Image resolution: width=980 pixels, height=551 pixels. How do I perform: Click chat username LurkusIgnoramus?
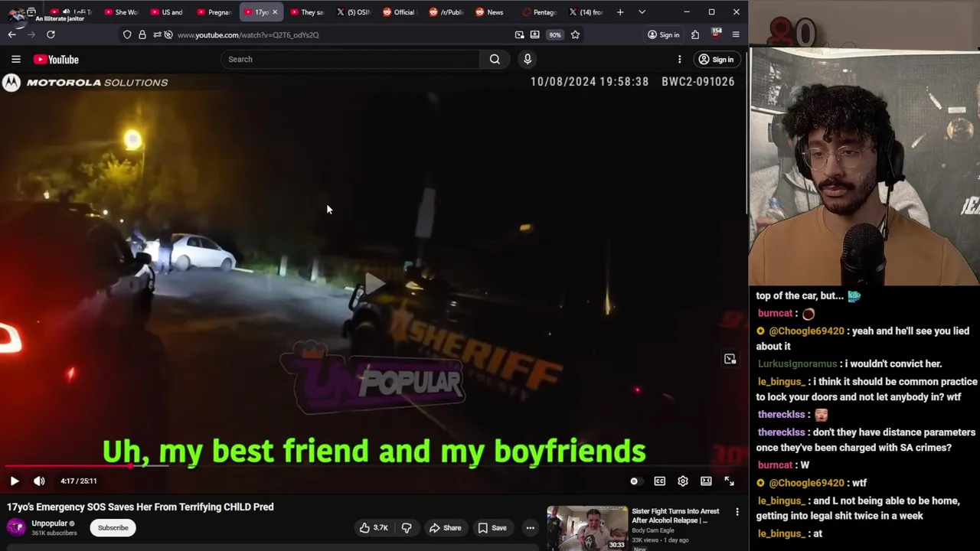pos(797,364)
